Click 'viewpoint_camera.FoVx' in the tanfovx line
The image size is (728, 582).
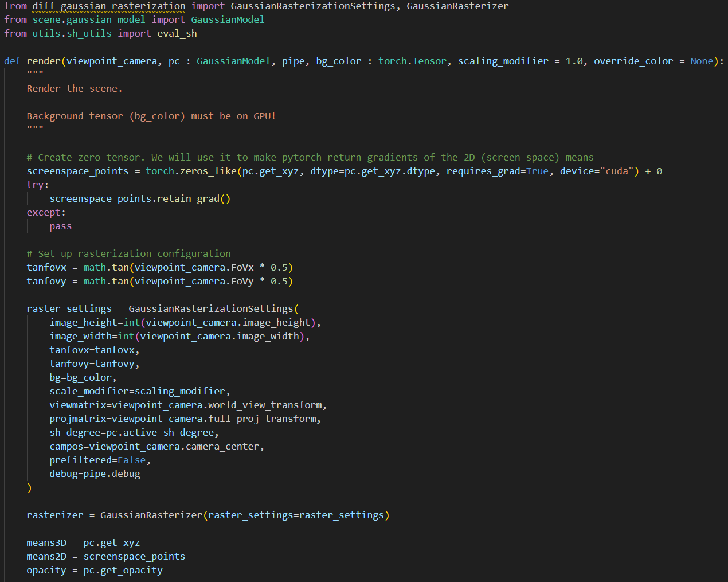(194, 268)
